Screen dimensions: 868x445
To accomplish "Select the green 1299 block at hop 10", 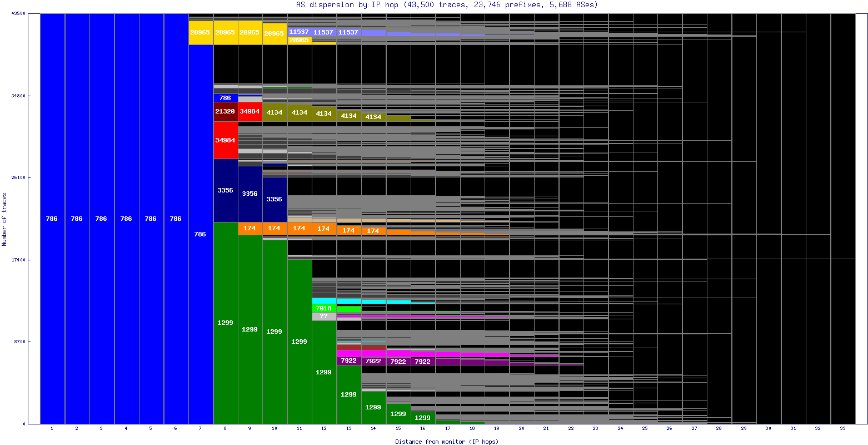I will coord(275,332).
